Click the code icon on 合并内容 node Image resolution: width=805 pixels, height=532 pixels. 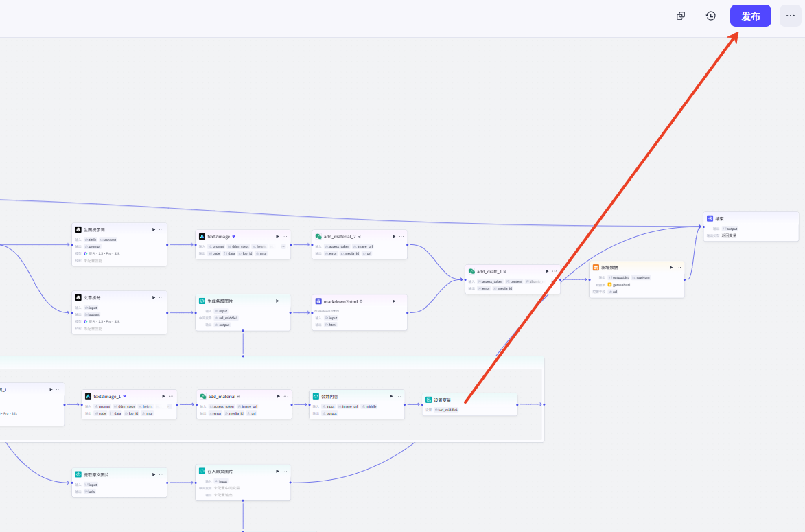coord(316,397)
